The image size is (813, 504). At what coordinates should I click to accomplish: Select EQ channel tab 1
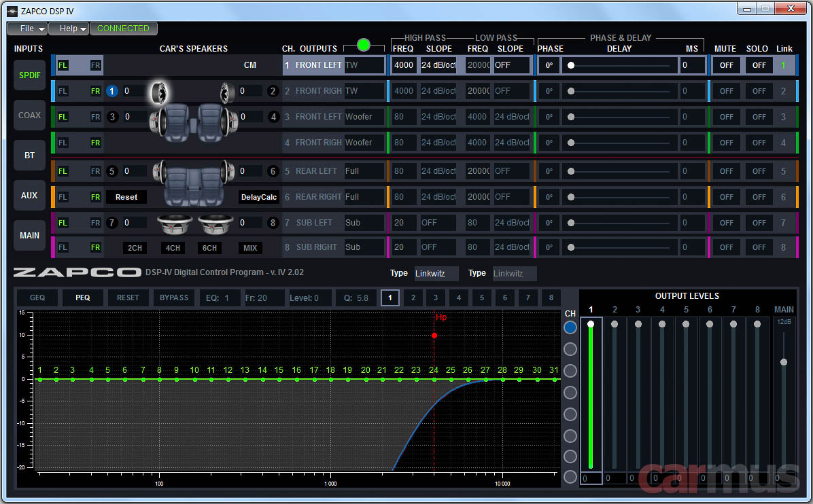pos(390,298)
